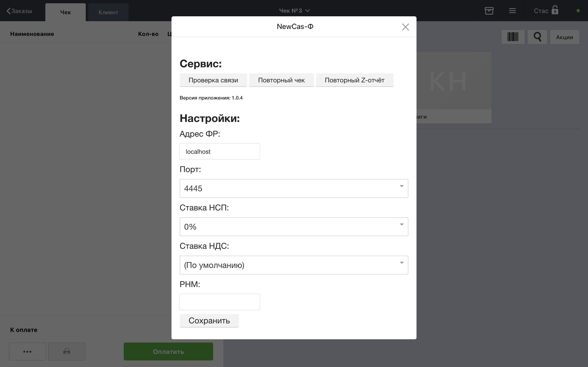Click Повторный Z-отчёт button

pos(354,80)
